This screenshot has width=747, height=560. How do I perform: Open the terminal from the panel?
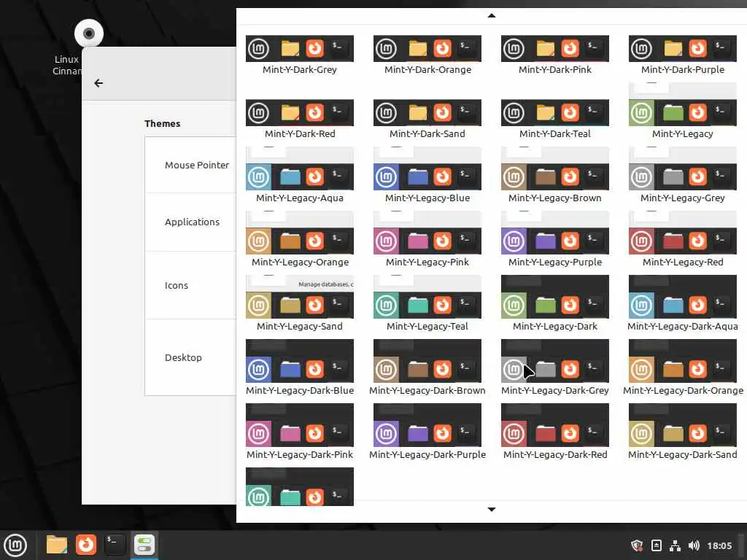[115, 545]
